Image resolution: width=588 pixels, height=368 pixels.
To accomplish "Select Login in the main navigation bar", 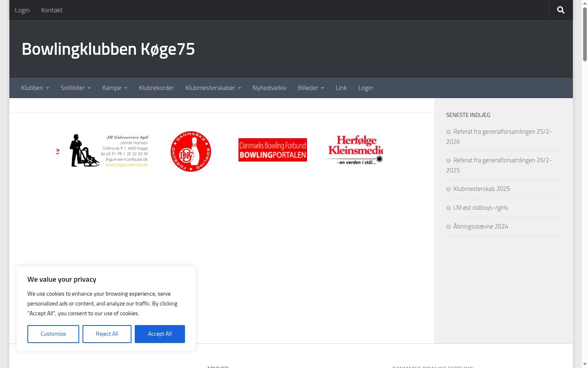I will [365, 88].
